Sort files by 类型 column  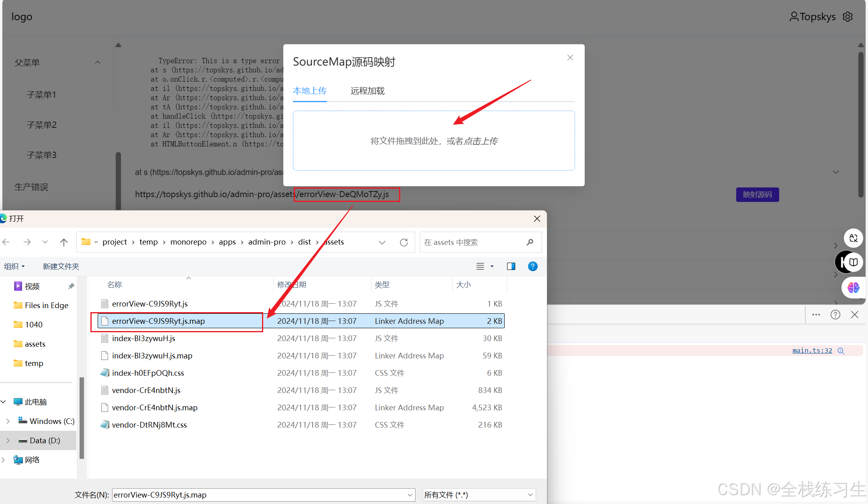click(x=382, y=285)
